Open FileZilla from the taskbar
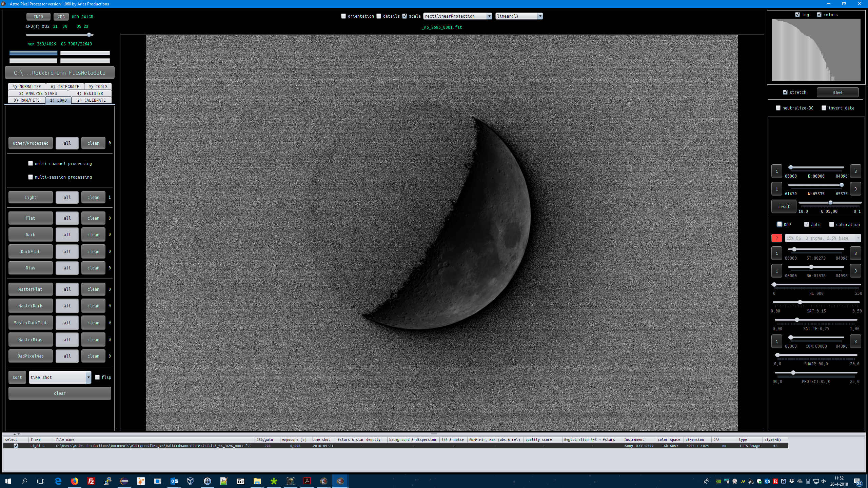 tap(91, 481)
